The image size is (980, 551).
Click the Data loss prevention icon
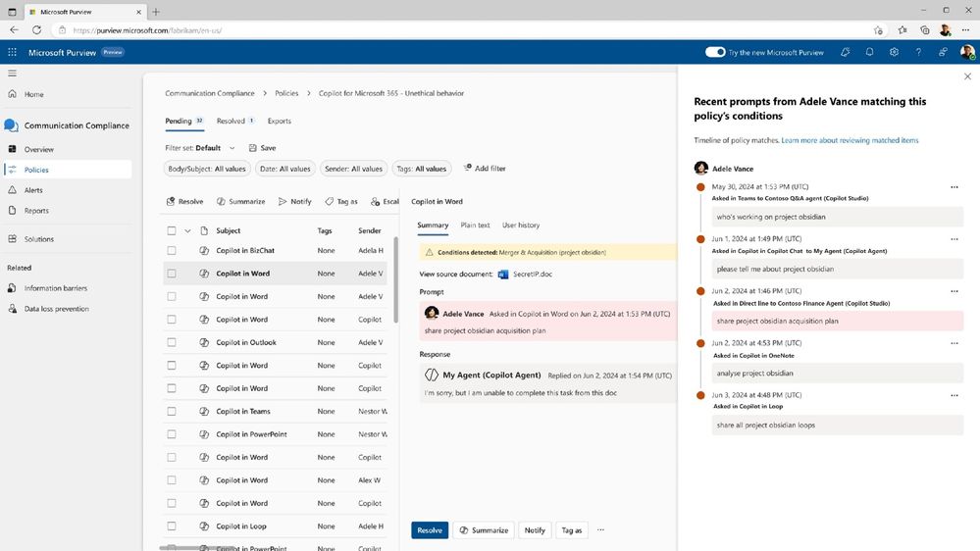click(12, 309)
